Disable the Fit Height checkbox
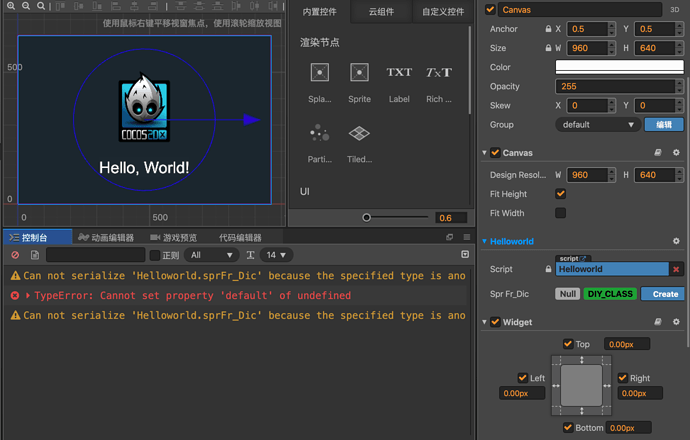Screen dimensions: 690x440 pos(560,194)
